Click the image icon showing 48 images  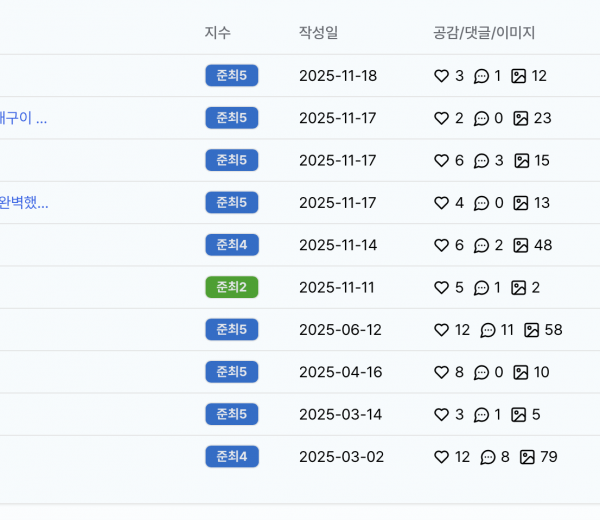[520, 245]
